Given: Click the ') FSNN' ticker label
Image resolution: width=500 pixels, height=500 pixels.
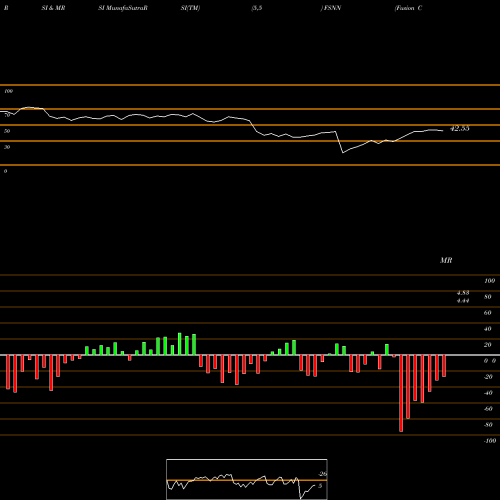Looking at the screenshot, I should click(331, 8).
